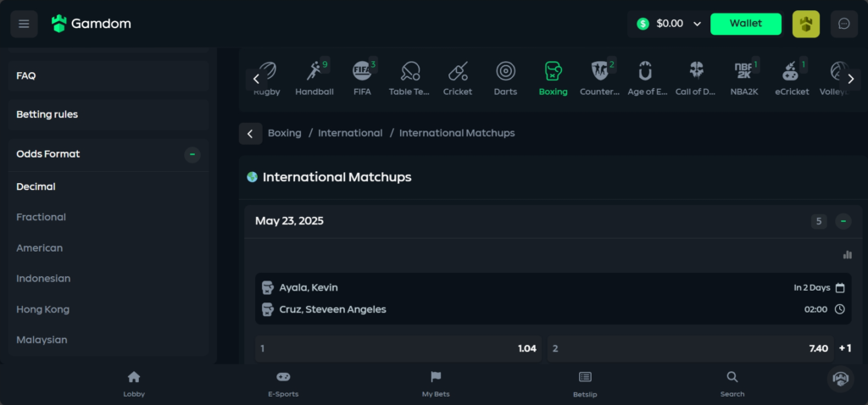Open the yellow user avatar
This screenshot has width=868, height=405.
(805, 24)
